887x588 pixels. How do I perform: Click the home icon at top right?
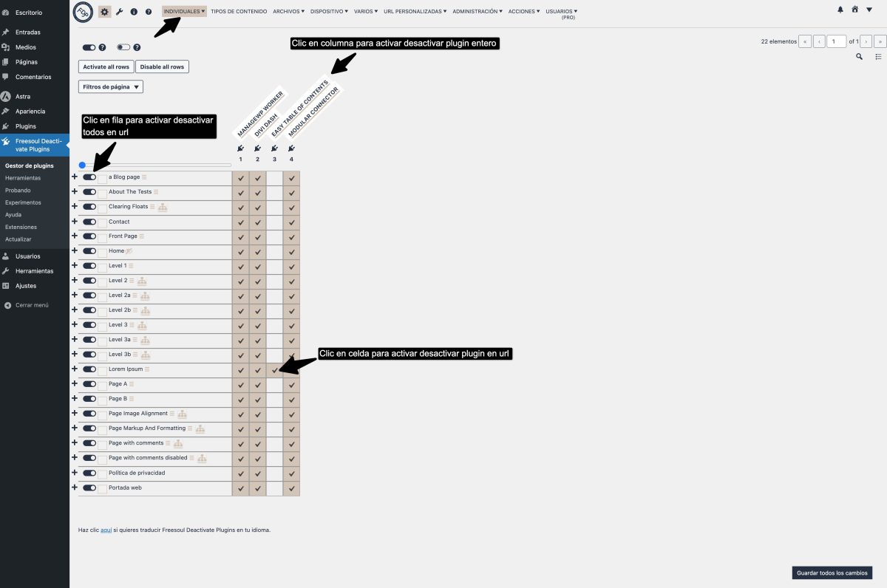coord(855,10)
